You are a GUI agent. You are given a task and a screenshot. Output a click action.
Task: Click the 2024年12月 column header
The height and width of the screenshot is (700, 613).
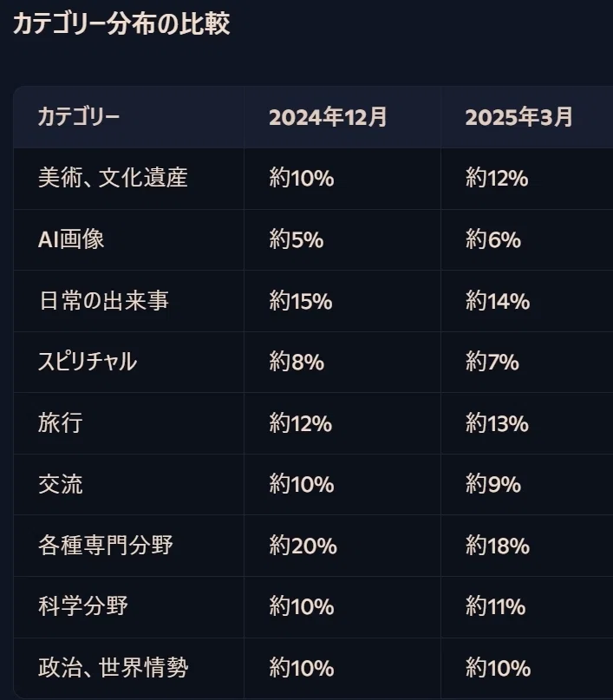(328, 117)
